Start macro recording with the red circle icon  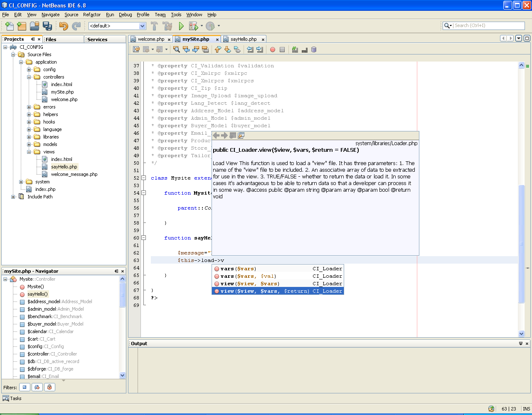[273, 49]
